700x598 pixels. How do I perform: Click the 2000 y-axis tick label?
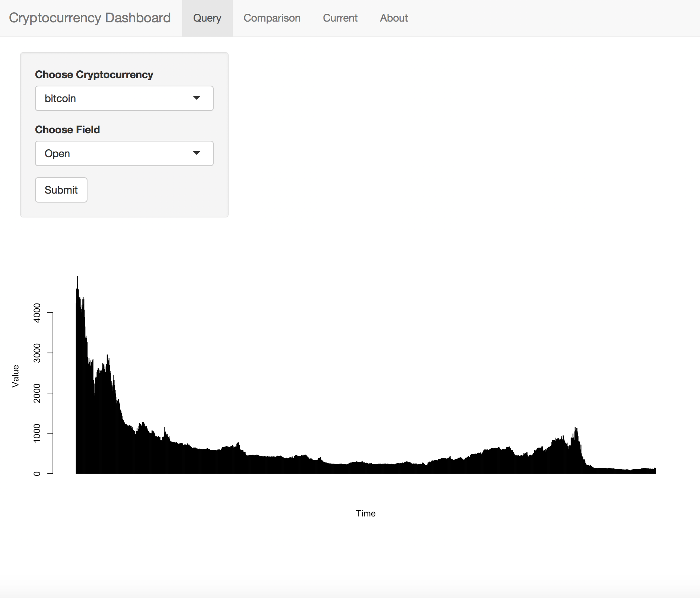pos(37,393)
